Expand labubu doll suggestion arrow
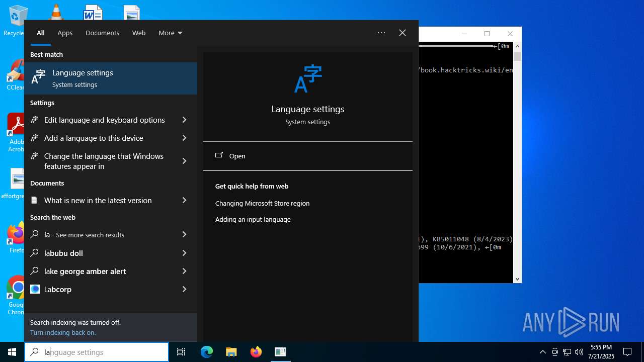 [184, 252]
